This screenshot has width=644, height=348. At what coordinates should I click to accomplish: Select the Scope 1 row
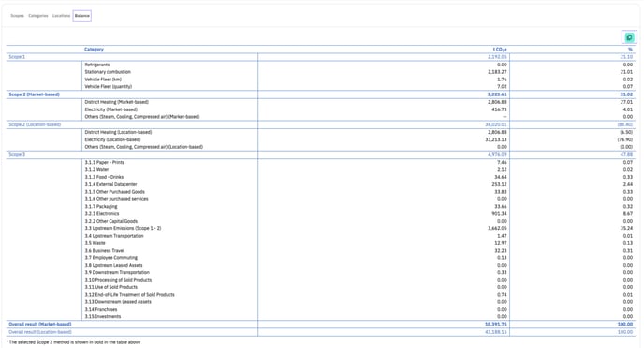321,57
